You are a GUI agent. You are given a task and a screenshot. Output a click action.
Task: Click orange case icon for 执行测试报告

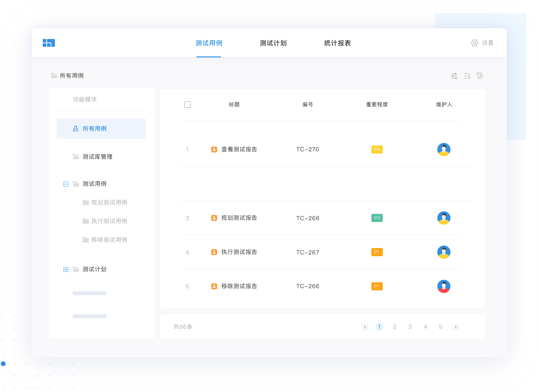[x=214, y=252]
